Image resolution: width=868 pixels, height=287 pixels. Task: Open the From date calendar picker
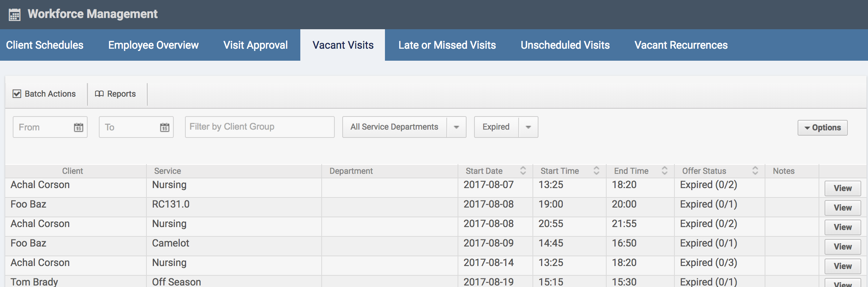pos(78,127)
